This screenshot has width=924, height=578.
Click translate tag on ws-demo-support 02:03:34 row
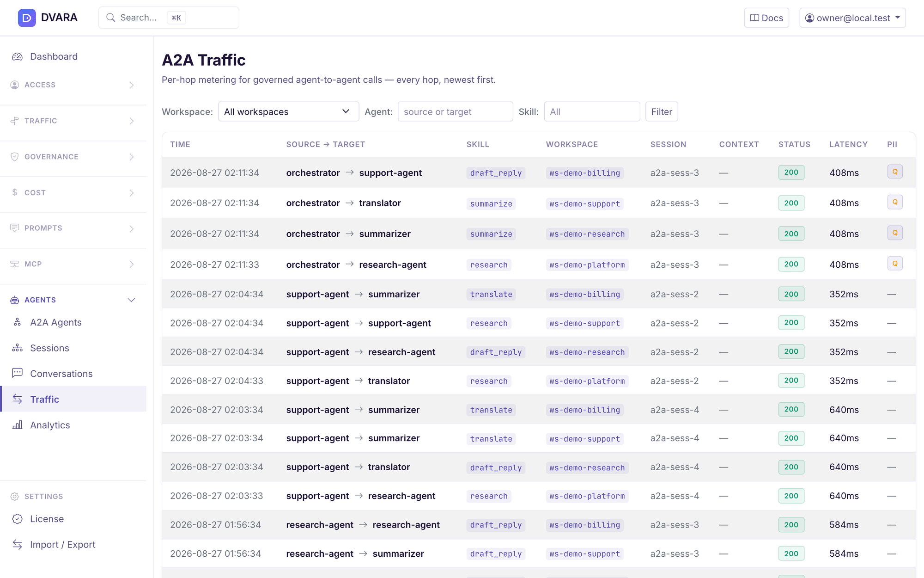[491, 439]
